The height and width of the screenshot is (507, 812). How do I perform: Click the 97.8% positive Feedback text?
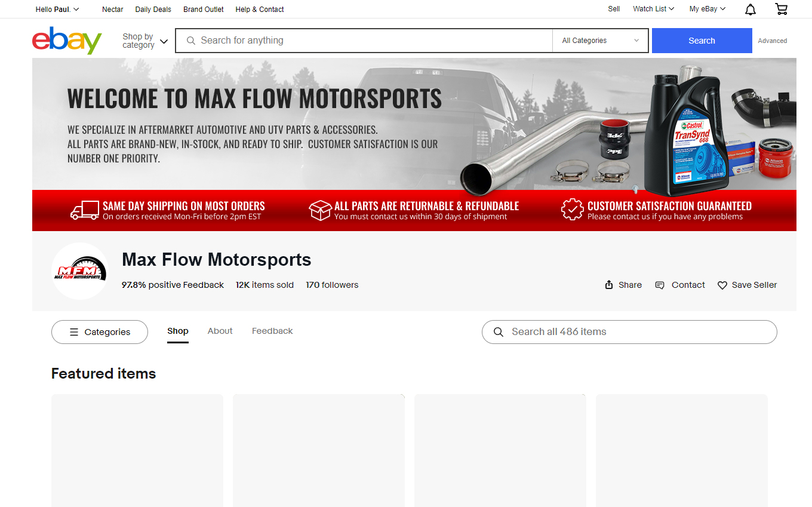tap(173, 285)
